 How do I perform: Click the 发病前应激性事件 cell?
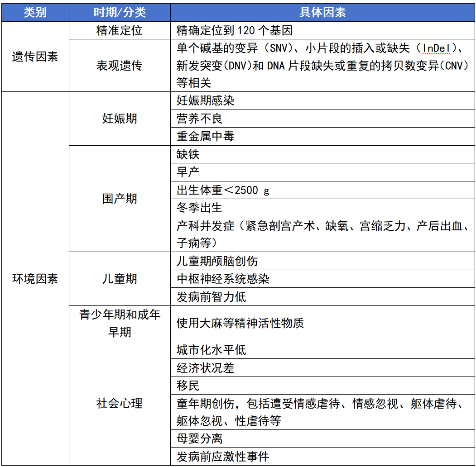click(x=223, y=456)
